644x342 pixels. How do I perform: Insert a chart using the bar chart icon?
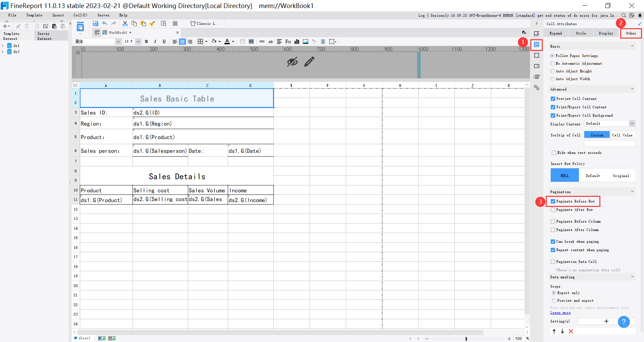297,42
